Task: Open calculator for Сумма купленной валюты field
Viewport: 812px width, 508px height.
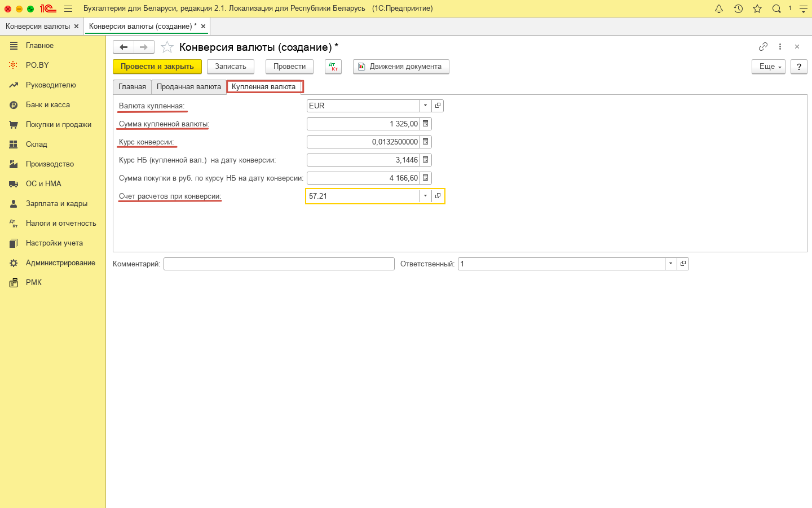Action: click(x=426, y=124)
